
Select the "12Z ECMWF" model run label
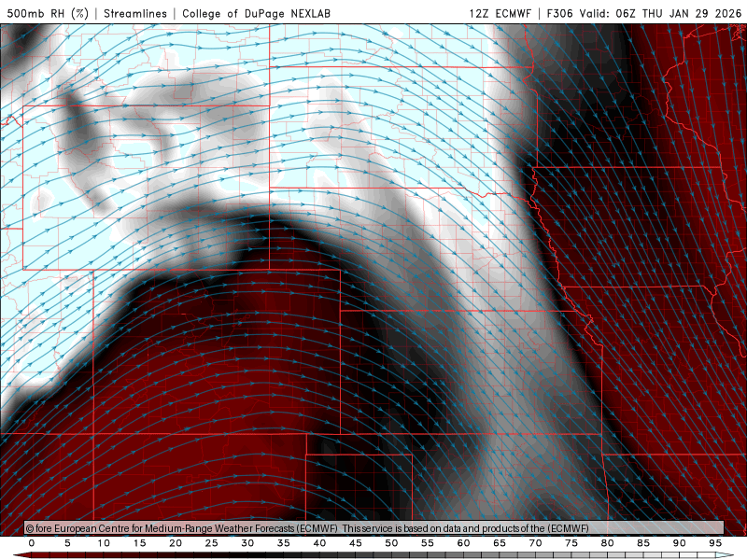(500, 13)
